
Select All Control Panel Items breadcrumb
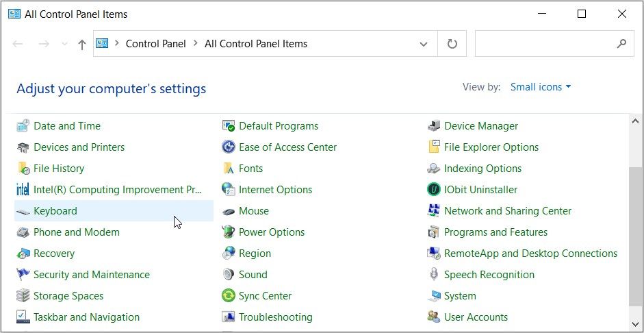click(x=256, y=44)
